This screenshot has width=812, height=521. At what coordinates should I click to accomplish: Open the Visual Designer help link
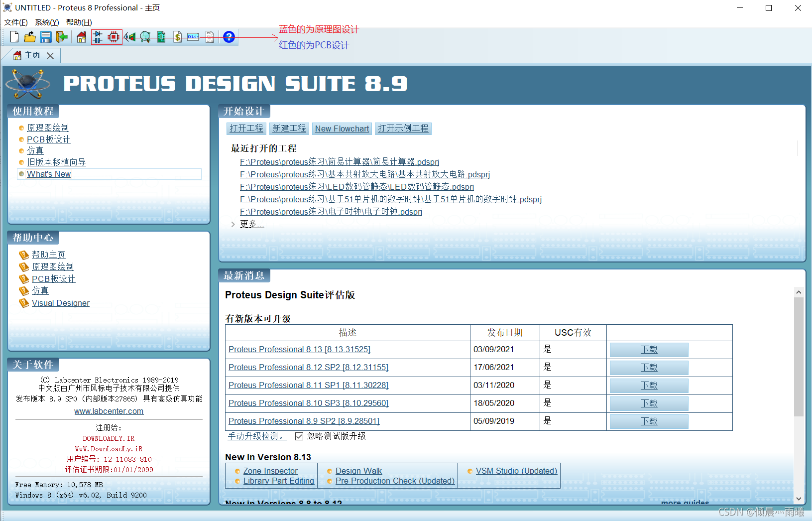[x=61, y=303]
